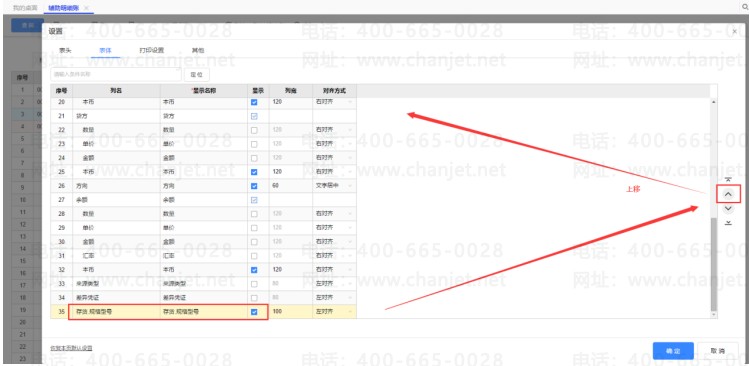Click the move-to-bottom arrow icon

(728, 223)
